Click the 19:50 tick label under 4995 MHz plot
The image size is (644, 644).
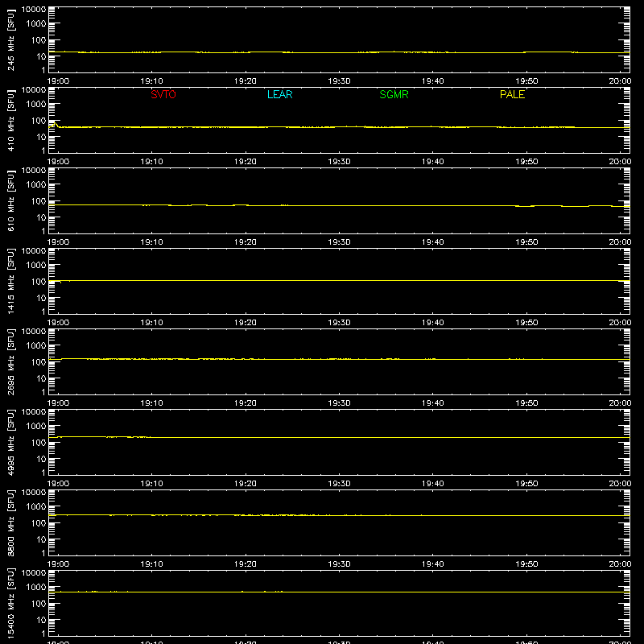(x=526, y=484)
